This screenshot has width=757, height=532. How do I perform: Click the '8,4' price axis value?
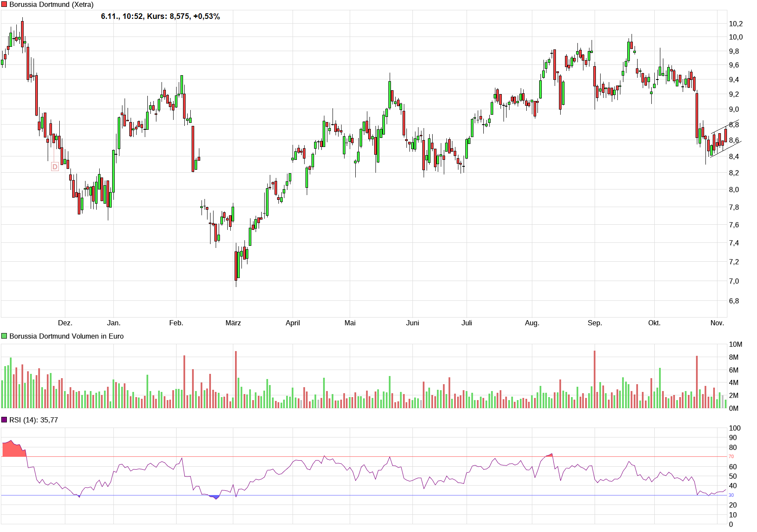734,156
